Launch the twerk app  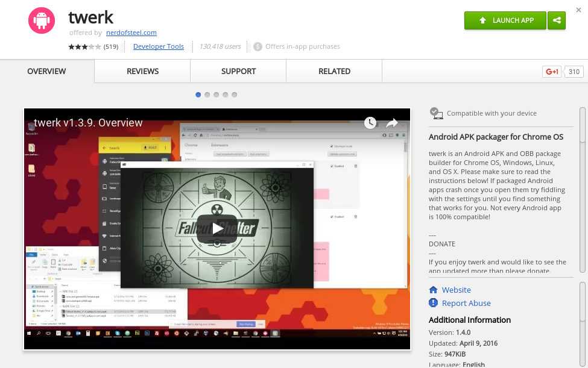pyautogui.click(x=505, y=20)
